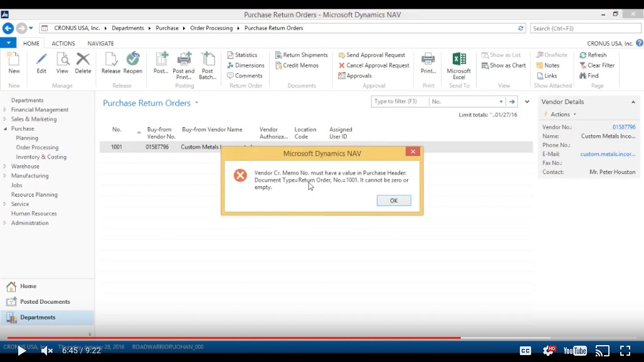
Task: Click the Refresh page icon
Action: (583, 55)
